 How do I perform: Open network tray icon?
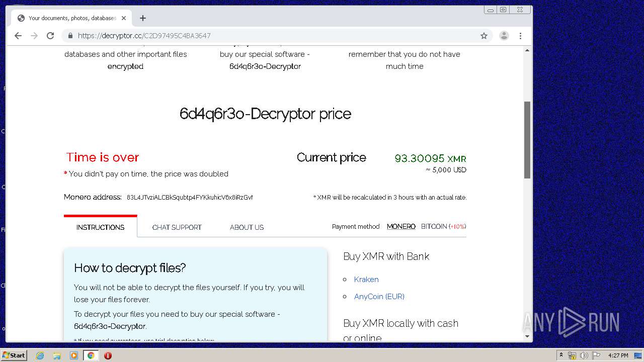(572, 355)
